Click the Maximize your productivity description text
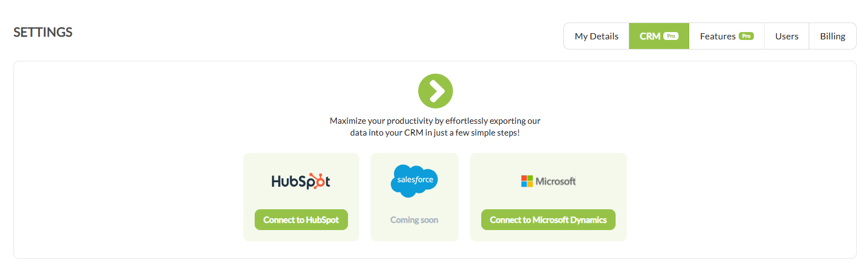 (x=435, y=127)
